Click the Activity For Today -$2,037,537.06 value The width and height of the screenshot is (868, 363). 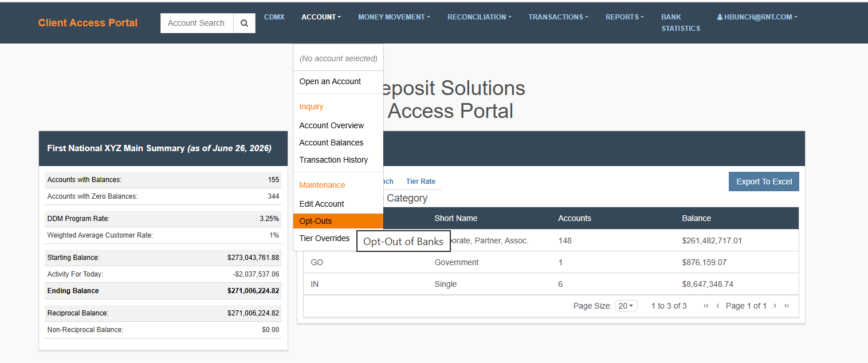tap(256, 274)
